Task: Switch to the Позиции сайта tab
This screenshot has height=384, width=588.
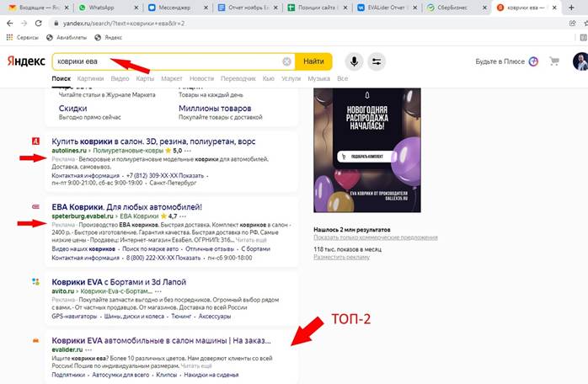Action: (318, 8)
